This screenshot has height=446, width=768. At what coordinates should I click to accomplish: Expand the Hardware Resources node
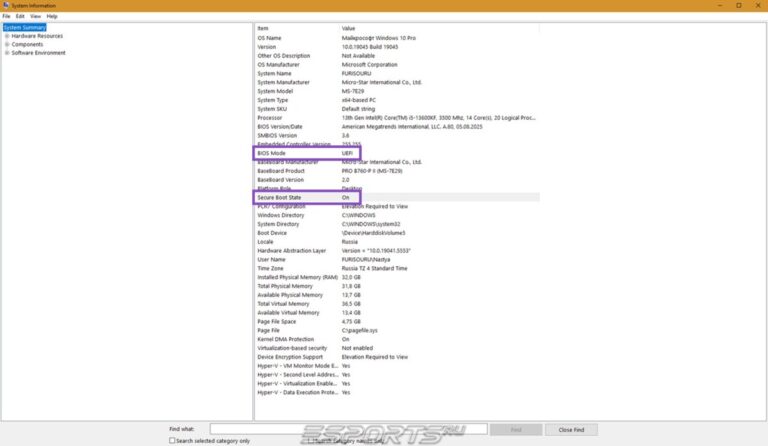pos(7,36)
